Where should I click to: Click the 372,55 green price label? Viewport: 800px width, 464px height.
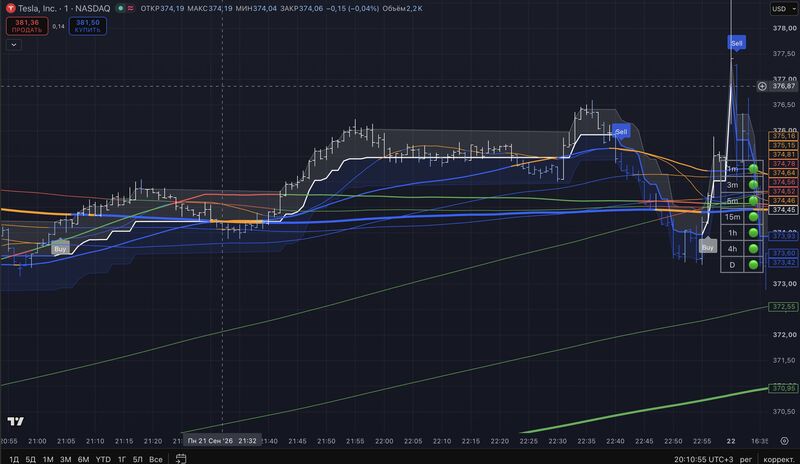pos(783,307)
